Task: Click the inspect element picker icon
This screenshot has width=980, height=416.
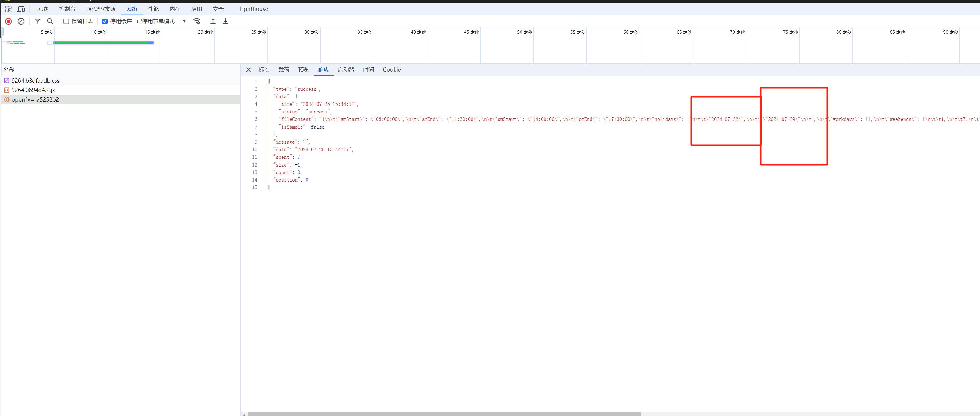Action: 8,9
